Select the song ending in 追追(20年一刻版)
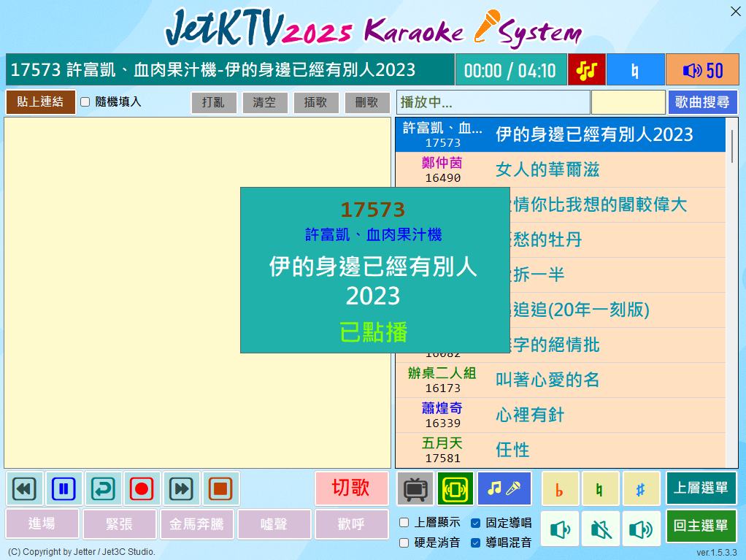Viewport: 746px width, 560px height. (x=618, y=310)
